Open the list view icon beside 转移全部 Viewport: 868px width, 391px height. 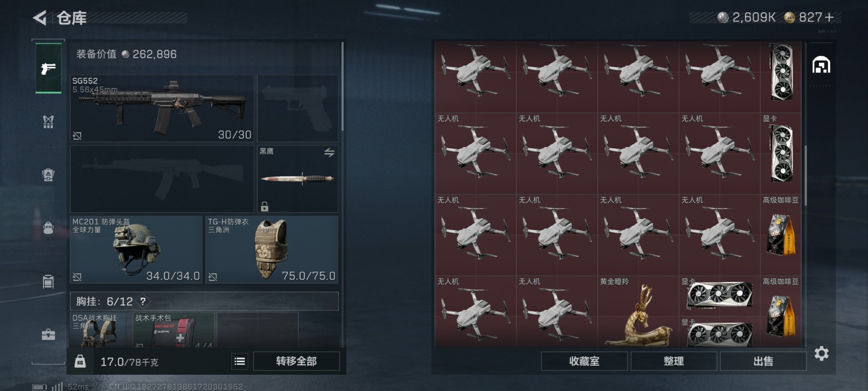coord(240,361)
